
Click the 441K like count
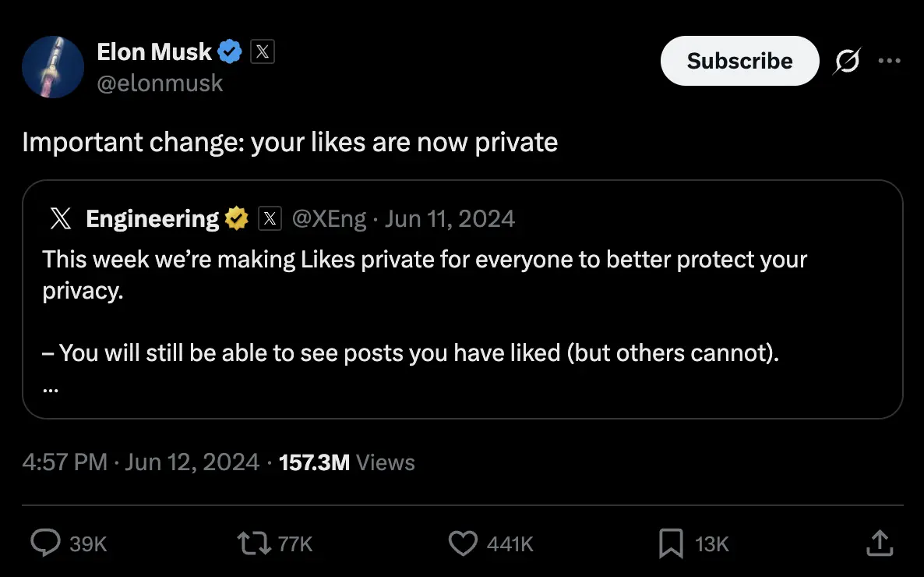point(509,543)
